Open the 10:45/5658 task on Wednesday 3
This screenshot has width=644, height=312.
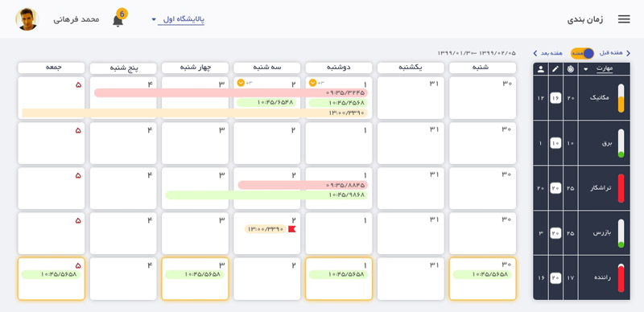pos(195,275)
